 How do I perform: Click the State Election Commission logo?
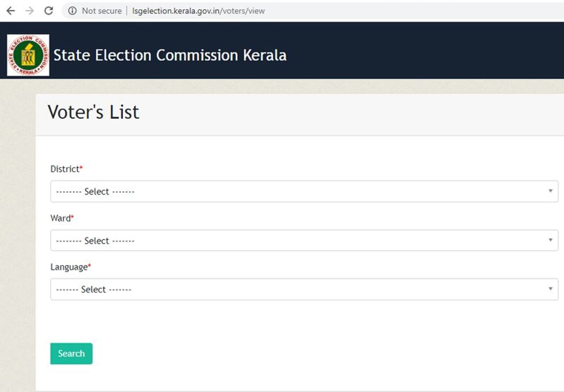point(28,55)
